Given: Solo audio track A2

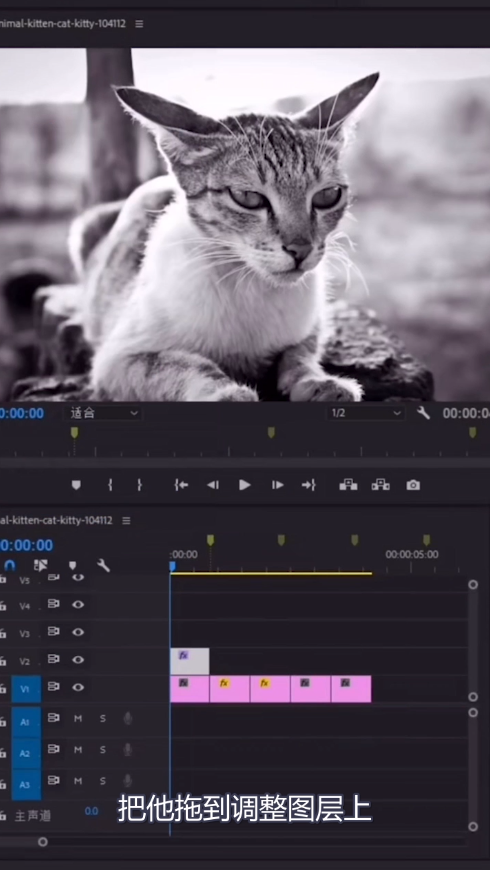Looking at the screenshot, I should tap(103, 750).
